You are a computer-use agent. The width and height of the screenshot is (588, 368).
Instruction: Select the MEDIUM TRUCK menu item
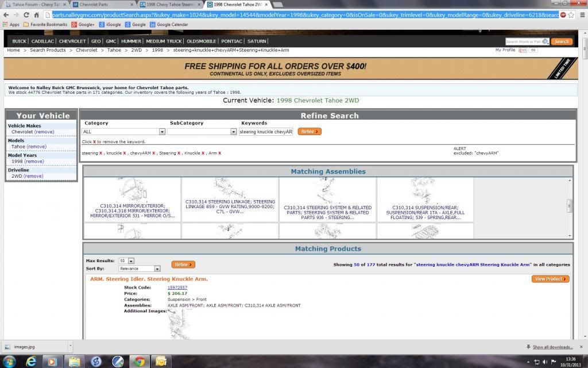pyautogui.click(x=164, y=41)
